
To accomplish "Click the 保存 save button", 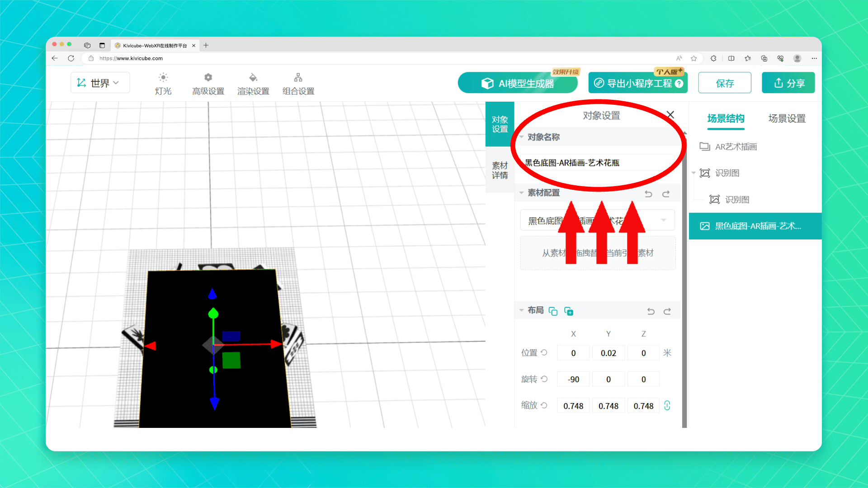I will coord(724,83).
